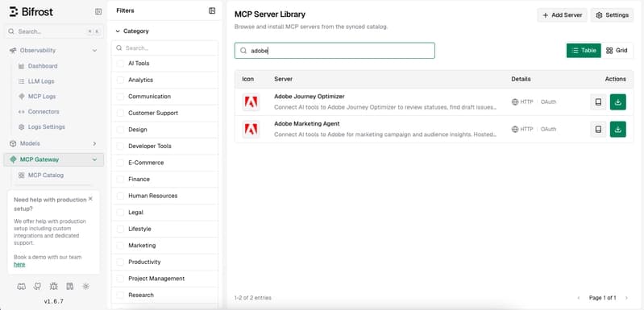This screenshot has height=310, width=644.
Task: Check the Customer Support category filter
Action: pyautogui.click(x=120, y=114)
